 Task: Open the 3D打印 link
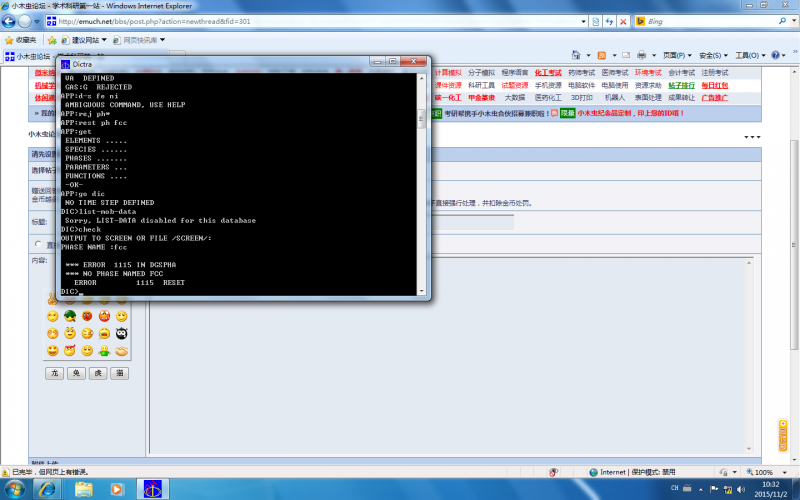[x=582, y=97]
